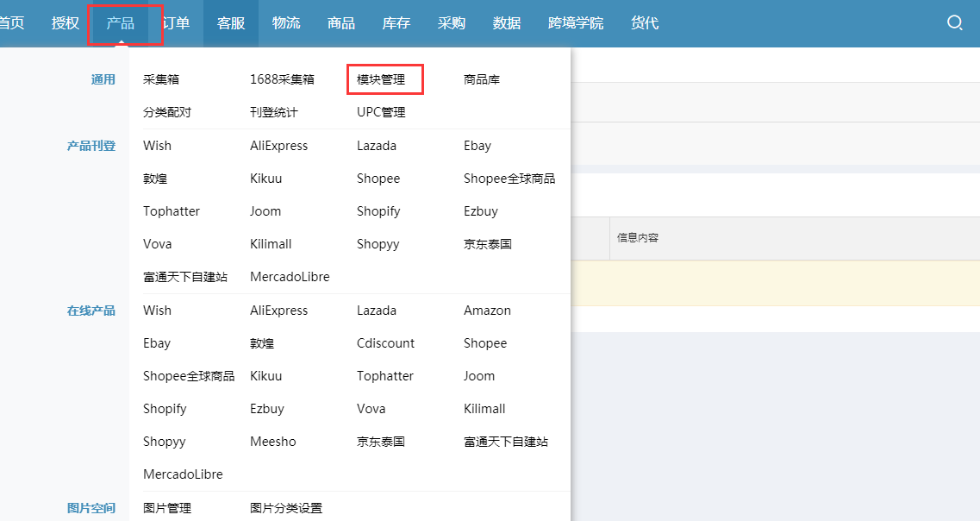Open Meesho online products
980x521 pixels.
pyautogui.click(x=272, y=443)
